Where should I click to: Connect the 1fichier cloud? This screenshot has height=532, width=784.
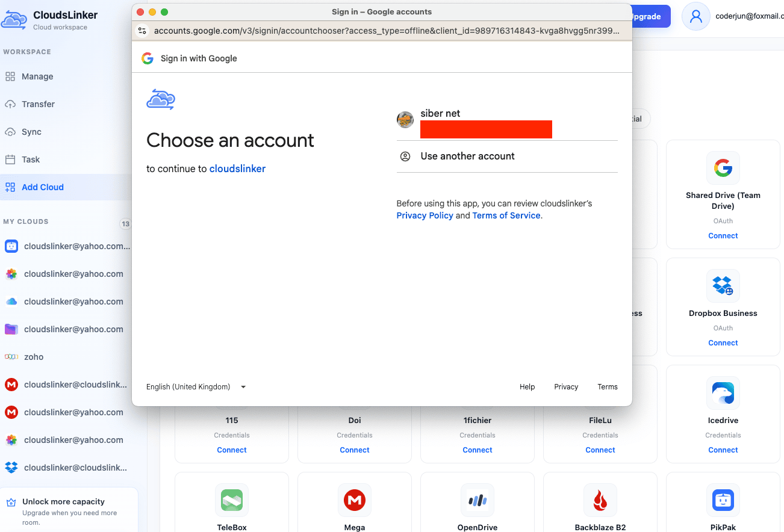(478, 450)
